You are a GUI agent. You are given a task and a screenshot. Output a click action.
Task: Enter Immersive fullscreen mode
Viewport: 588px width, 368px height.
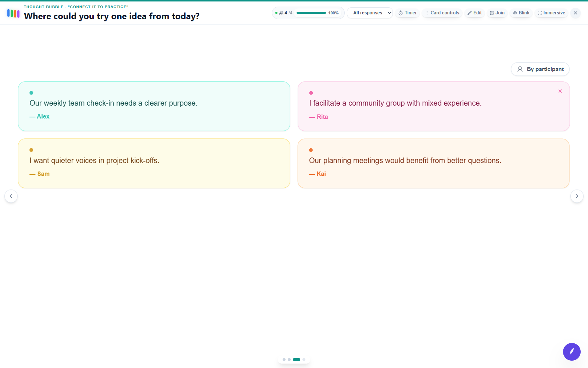tap(551, 13)
